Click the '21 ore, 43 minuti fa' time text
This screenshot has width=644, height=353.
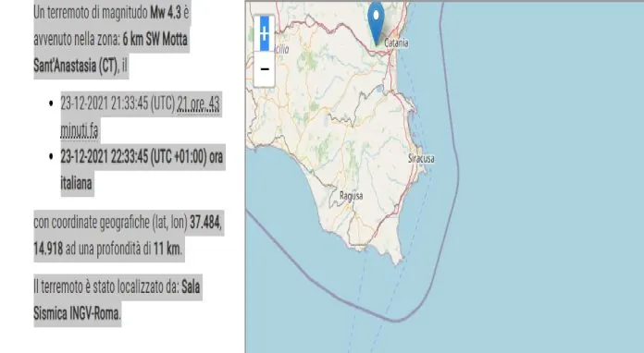(140, 117)
